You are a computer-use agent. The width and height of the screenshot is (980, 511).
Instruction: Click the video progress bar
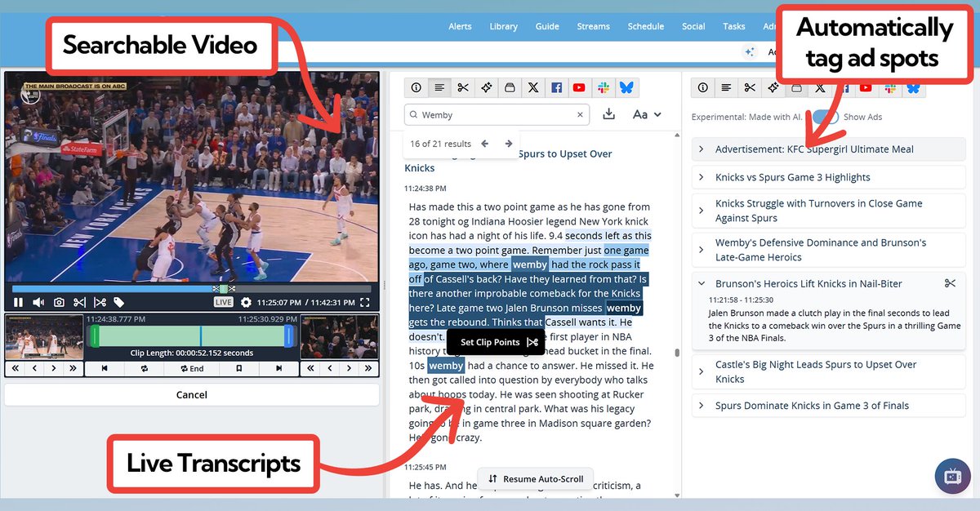pyautogui.click(x=191, y=288)
